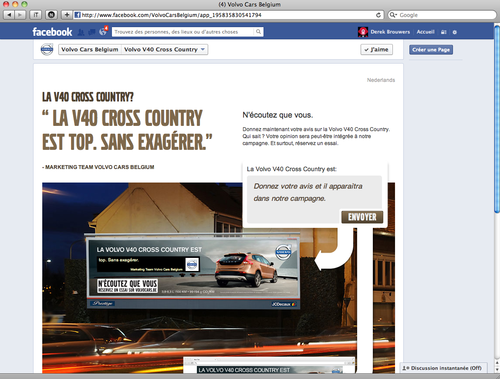500x379 pixels.
Task: Click the ENVOYER submit button
Action: [362, 217]
